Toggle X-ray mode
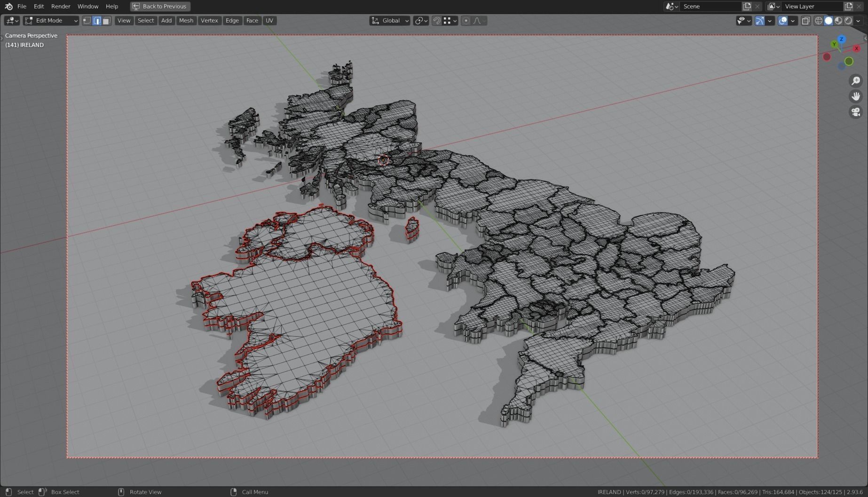 pos(806,20)
